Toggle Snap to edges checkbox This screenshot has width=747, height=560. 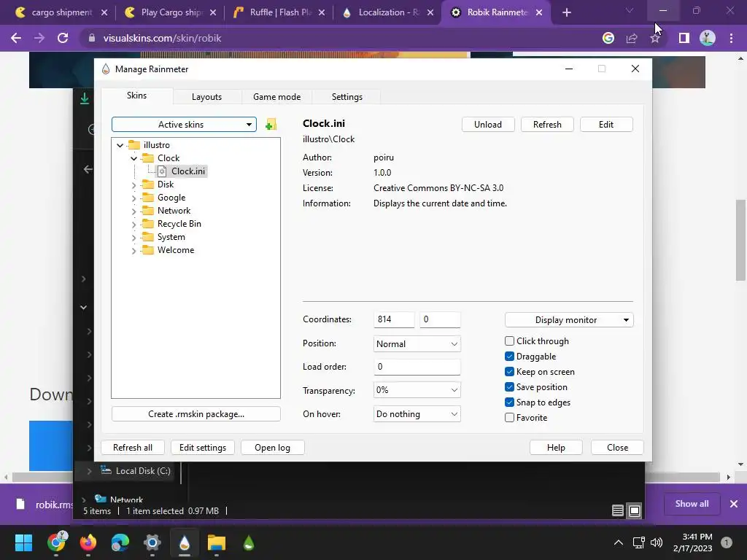click(x=509, y=402)
